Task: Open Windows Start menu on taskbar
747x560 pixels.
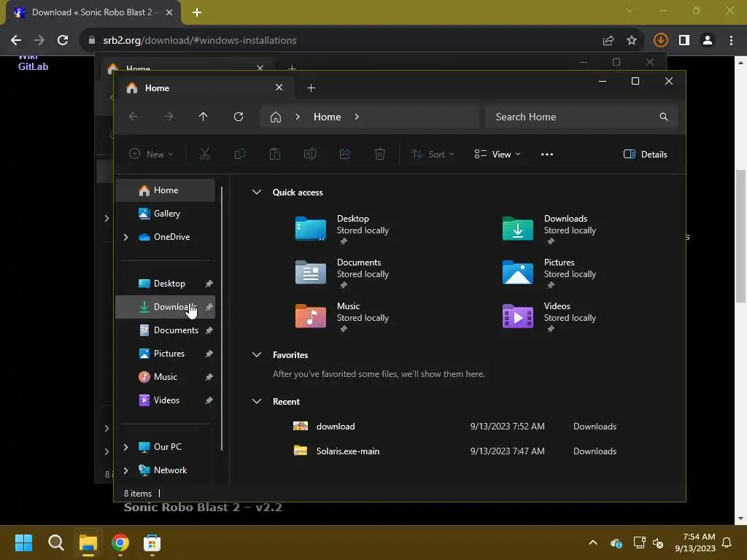Action: [23, 542]
